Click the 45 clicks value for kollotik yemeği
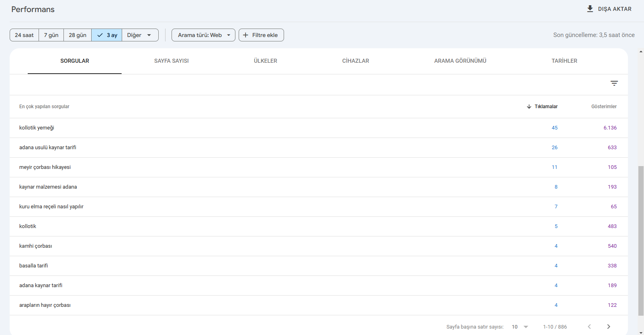 point(554,128)
